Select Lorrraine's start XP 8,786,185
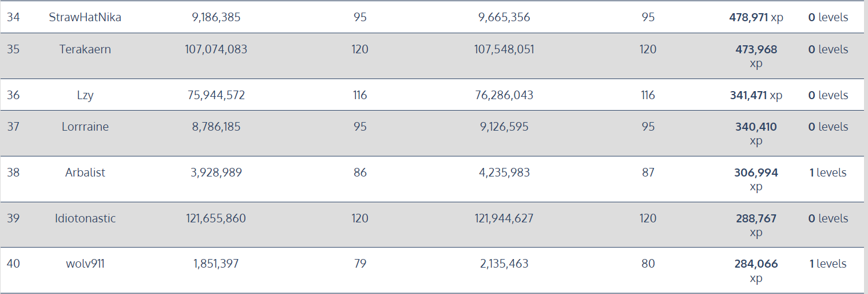Viewport: 868px width, 294px height. [x=216, y=127]
